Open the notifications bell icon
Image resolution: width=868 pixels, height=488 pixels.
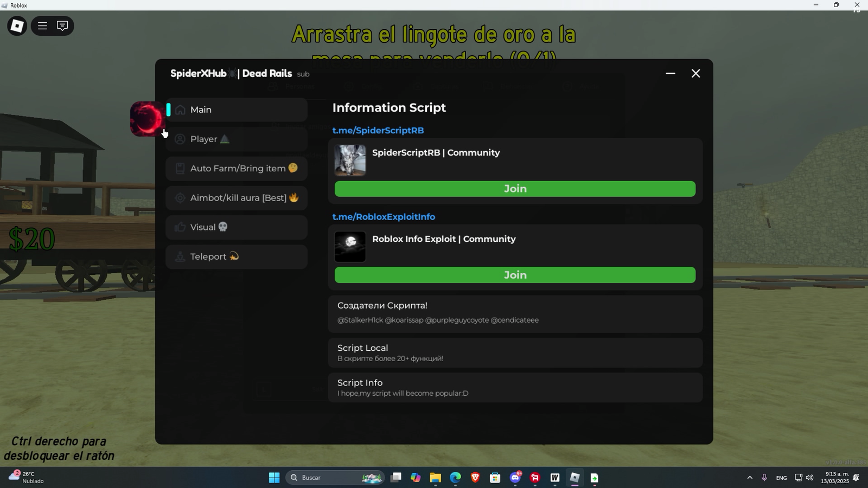point(857,478)
